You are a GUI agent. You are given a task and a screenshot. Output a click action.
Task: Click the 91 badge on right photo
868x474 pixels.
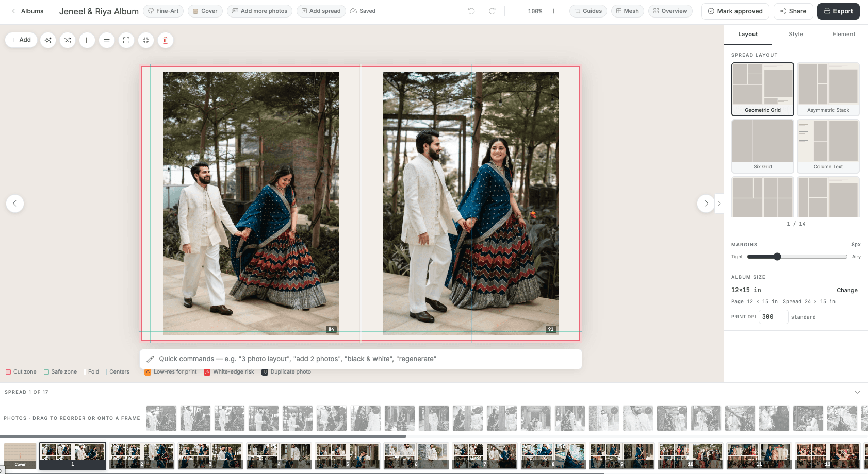551,329
